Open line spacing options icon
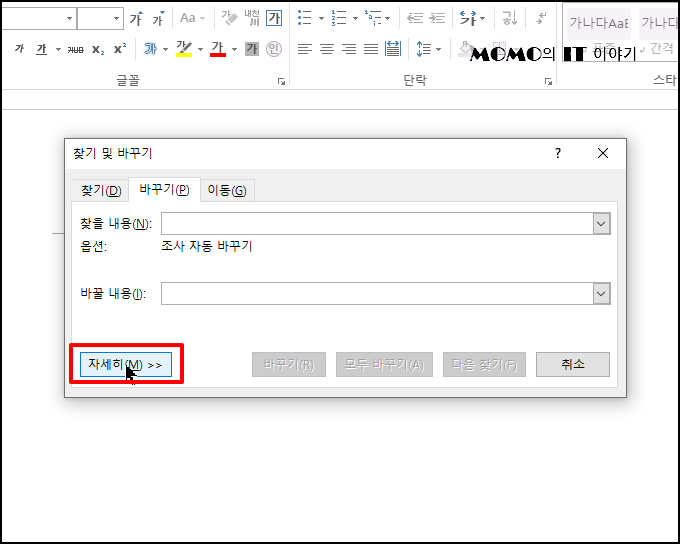This screenshot has width=680, height=544. click(424, 49)
